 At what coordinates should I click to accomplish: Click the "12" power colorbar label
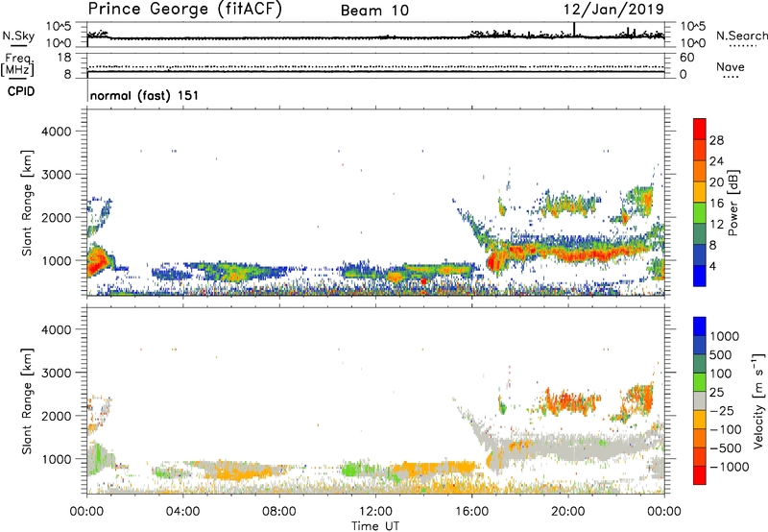tap(716, 225)
